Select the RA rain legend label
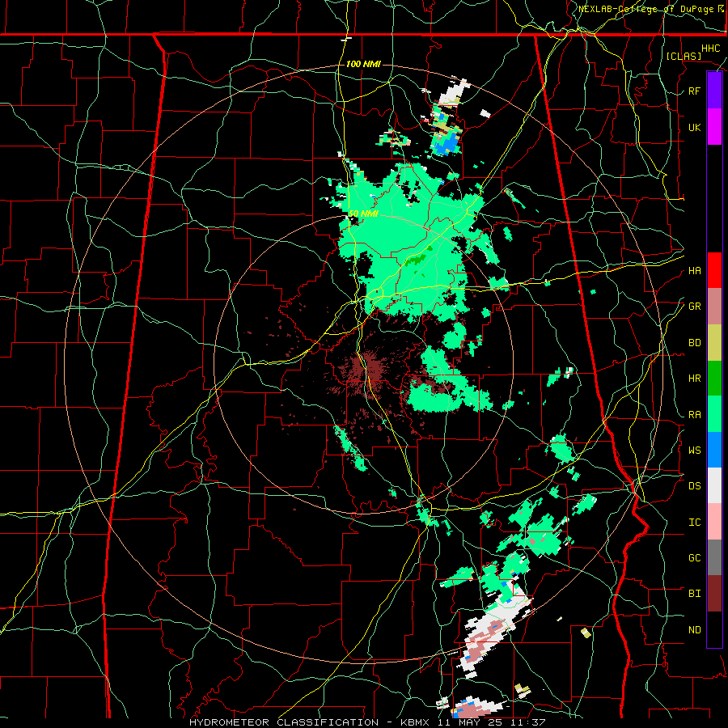The height and width of the screenshot is (728, 728). click(x=695, y=415)
